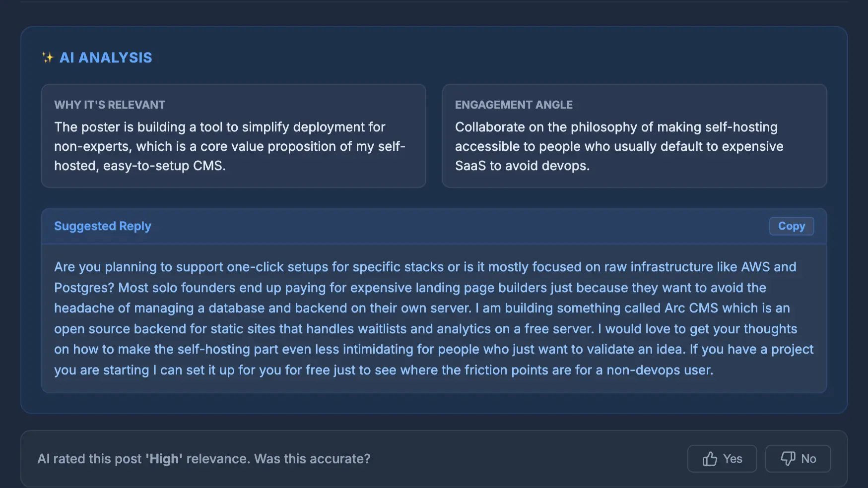Screen dimensions: 868x488
Task: Click the sparkles icon beside AI ANALYSIS
Action: point(47,57)
